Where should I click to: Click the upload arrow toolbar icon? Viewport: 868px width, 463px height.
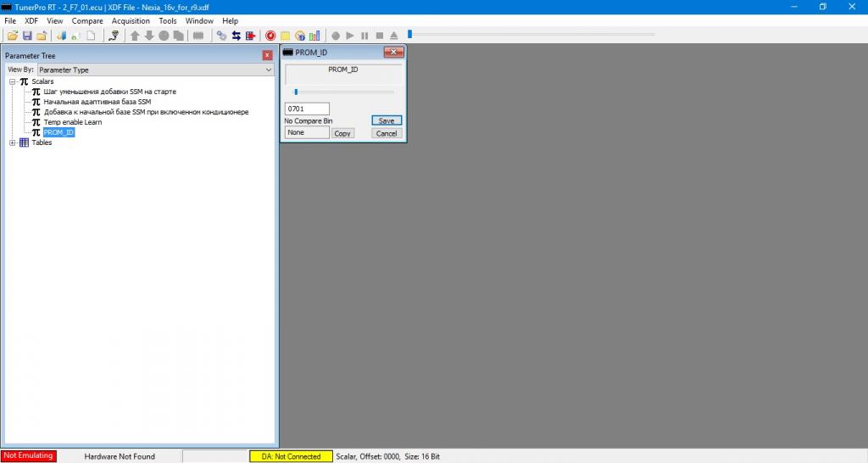point(135,36)
